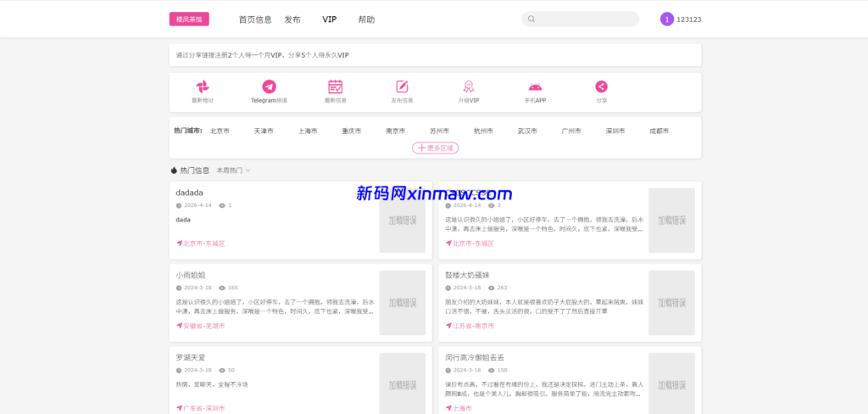
Task: Filter by 北京市 in hot cities
Action: pyautogui.click(x=220, y=131)
